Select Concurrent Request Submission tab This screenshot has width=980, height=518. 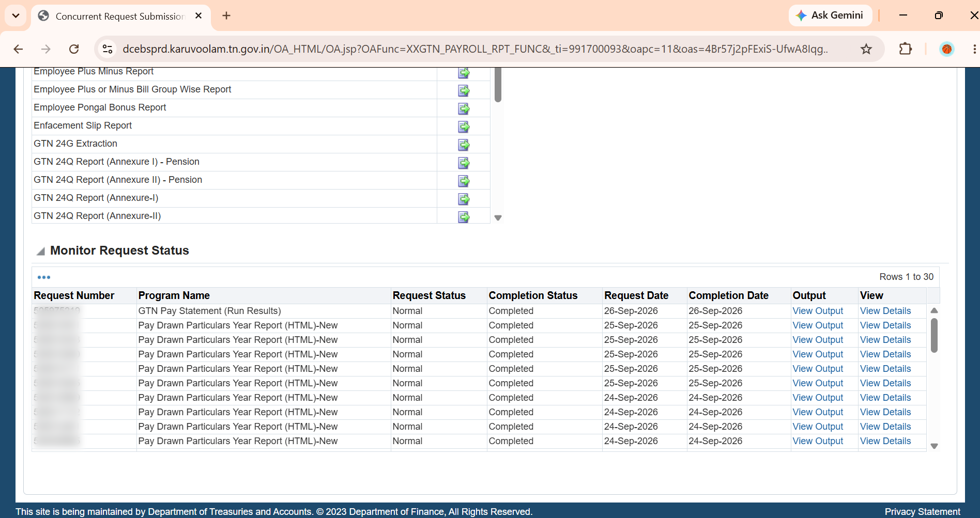point(120,17)
